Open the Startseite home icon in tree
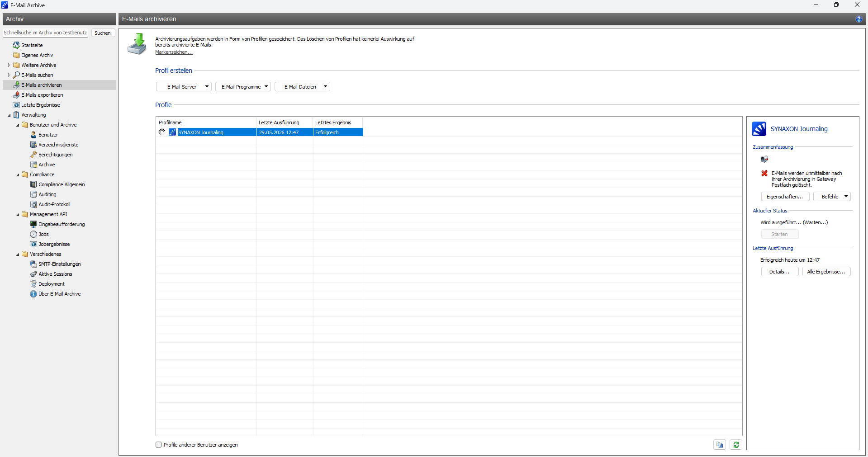 tap(16, 45)
